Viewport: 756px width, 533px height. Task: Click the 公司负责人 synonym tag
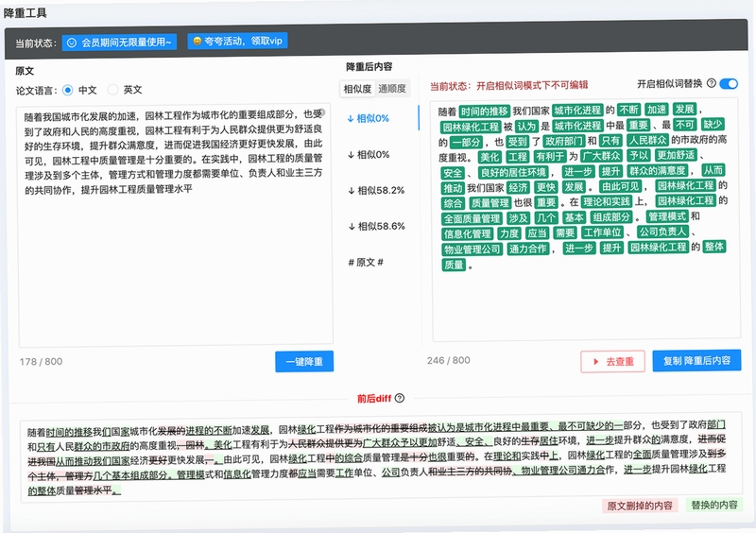coord(662,232)
